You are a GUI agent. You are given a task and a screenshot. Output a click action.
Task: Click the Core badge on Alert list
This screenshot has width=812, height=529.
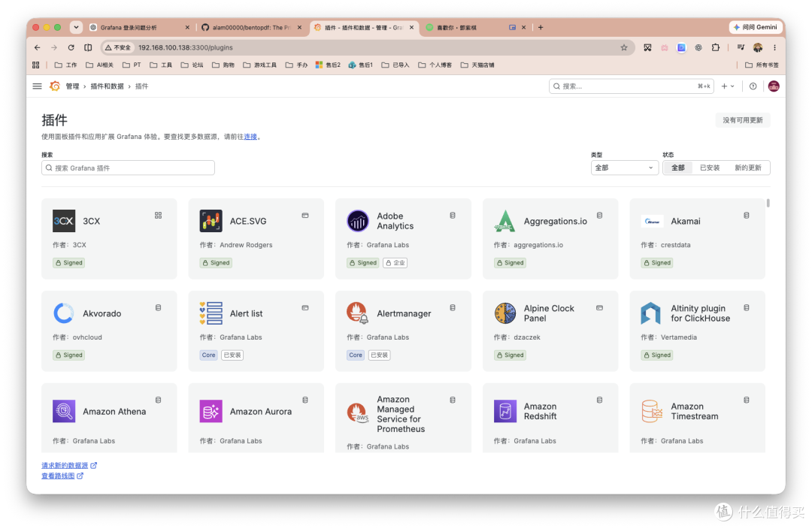click(209, 355)
